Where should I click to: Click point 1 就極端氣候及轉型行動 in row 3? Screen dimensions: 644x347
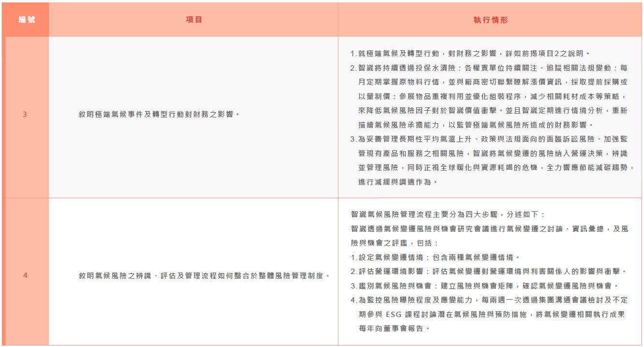tap(470, 54)
